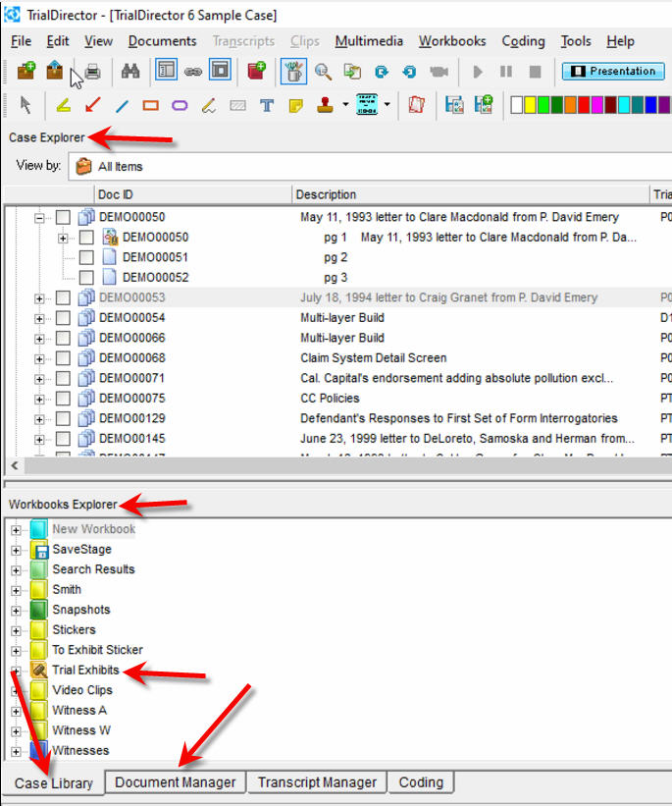Image resolution: width=672 pixels, height=806 pixels.
Task: Tick the checkbox for top-level DEMO00050
Action: (63, 217)
